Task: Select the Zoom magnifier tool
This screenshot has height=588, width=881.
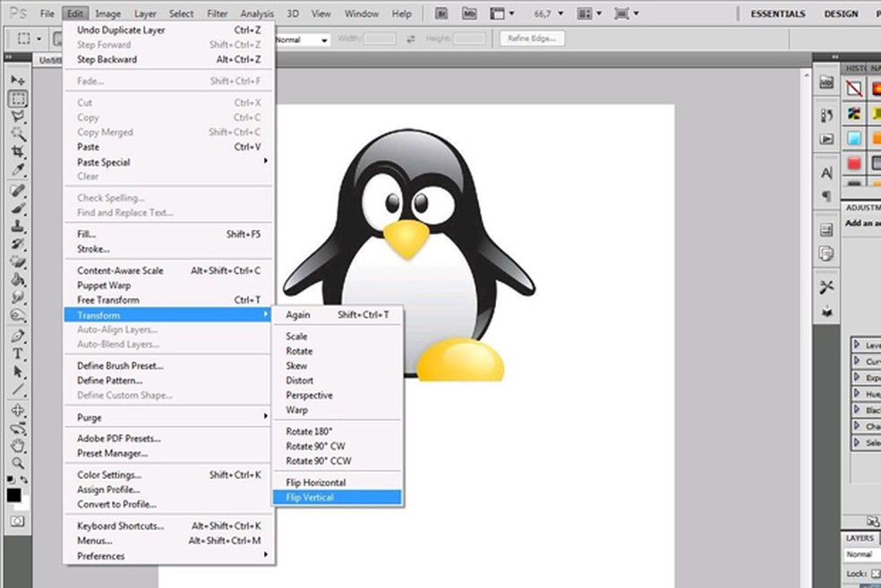Action: (x=17, y=464)
